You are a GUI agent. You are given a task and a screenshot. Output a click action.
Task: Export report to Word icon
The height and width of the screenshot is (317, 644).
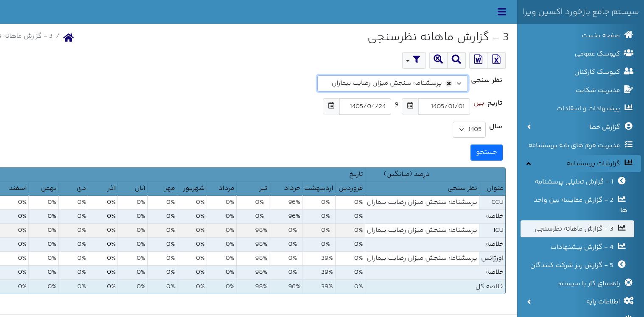pos(478,60)
